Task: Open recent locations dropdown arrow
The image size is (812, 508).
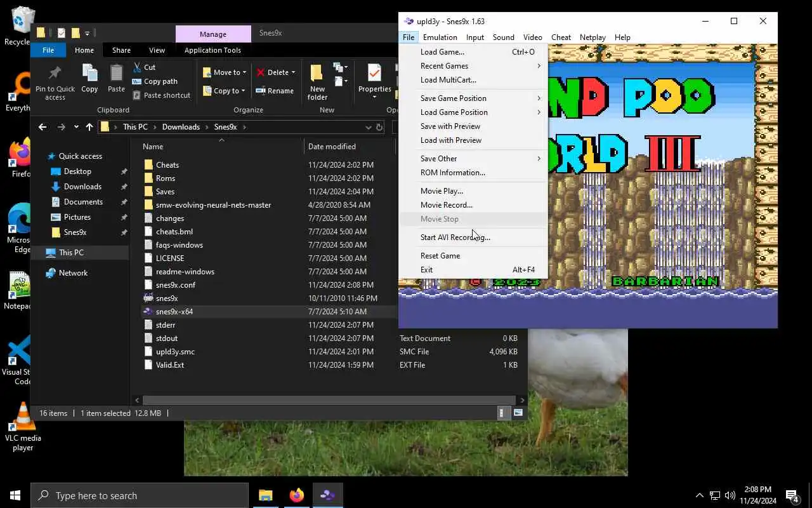Action: pyautogui.click(x=76, y=127)
